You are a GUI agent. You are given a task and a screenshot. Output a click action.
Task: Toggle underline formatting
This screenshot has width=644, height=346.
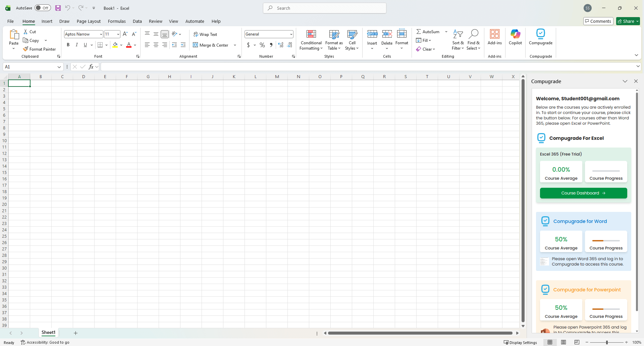tap(86, 45)
